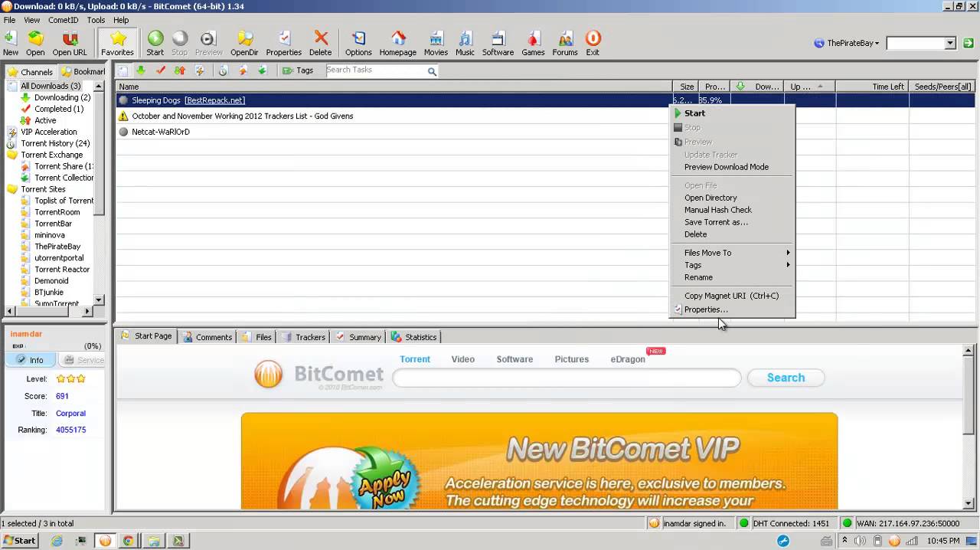This screenshot has width=980, height=550.
Task: Expand the Files Move To submenu
Action: click(732, 253)
